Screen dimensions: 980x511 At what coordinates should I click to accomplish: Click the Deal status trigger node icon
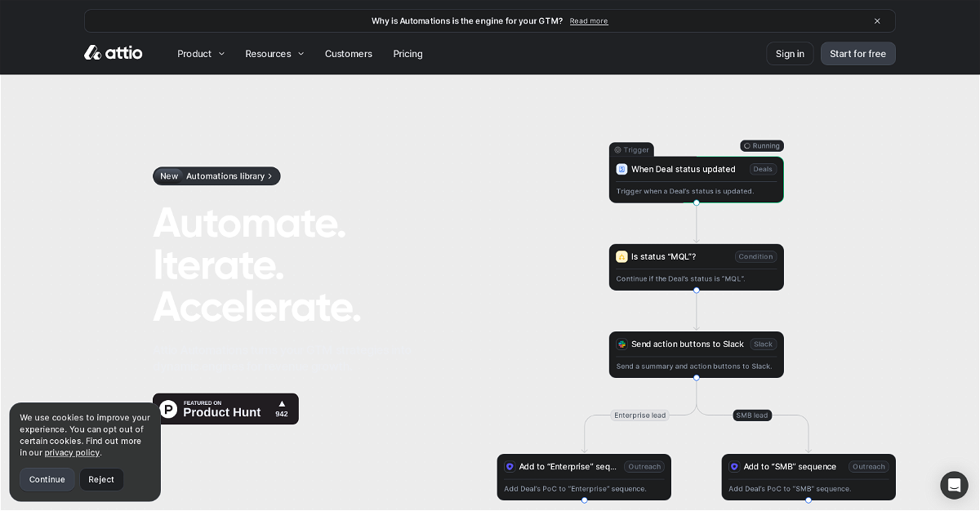[x=621, y=169]
